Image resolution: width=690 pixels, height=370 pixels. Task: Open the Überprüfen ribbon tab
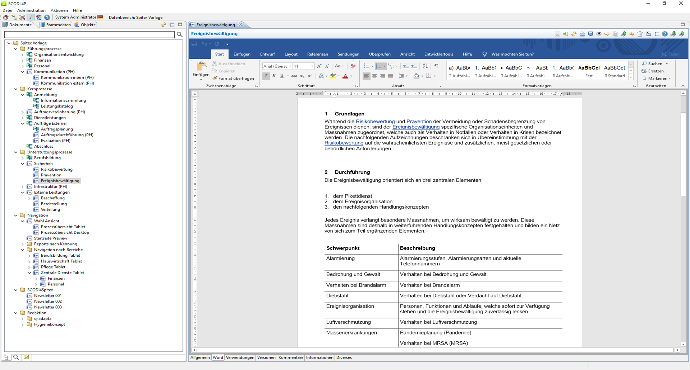point(379,54)
